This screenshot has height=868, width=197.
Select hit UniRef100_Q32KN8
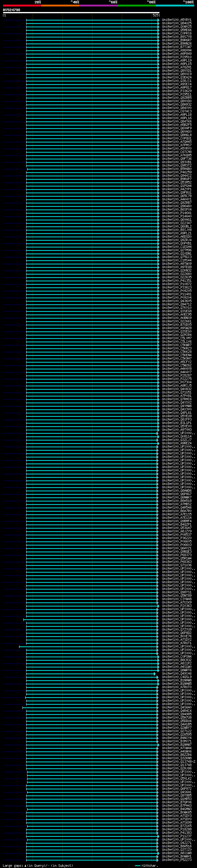coord(176,758)
